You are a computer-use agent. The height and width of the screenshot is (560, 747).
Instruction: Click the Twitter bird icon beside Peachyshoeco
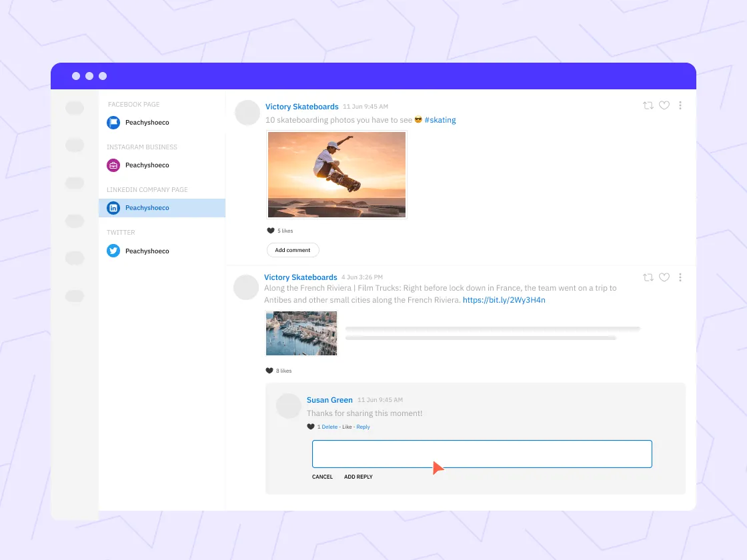[x=113, y=251]
